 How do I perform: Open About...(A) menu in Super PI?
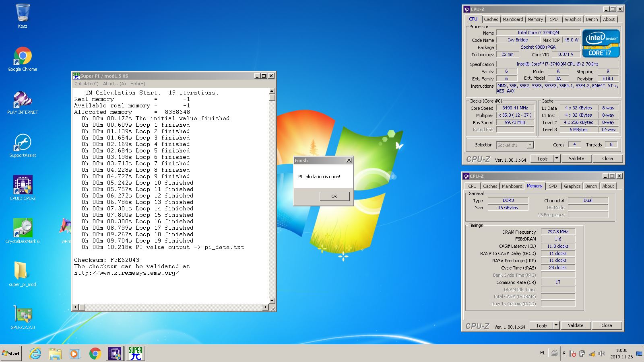pyautogui.click(x=114, y=84)
